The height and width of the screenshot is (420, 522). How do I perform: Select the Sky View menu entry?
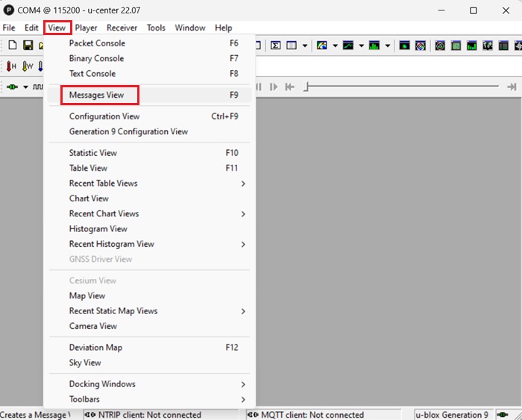[85, 363]
